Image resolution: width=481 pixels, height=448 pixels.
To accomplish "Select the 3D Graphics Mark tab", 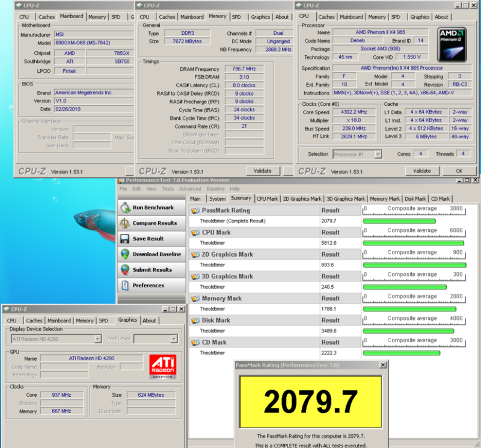I will coord(346,198).
